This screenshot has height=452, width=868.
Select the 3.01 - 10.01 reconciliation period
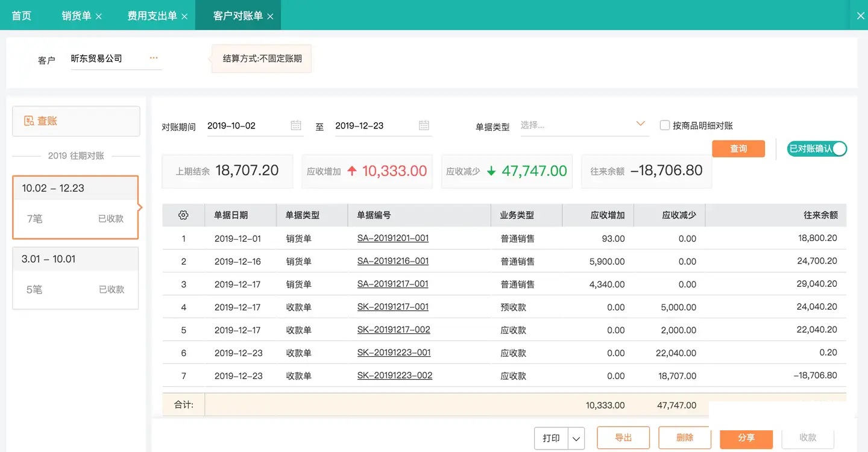(75, 277)
